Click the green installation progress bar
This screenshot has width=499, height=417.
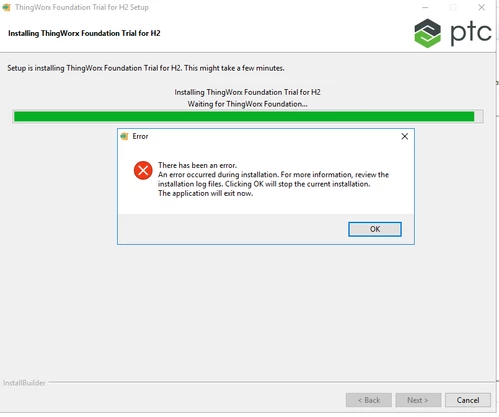tap(248, 116)
